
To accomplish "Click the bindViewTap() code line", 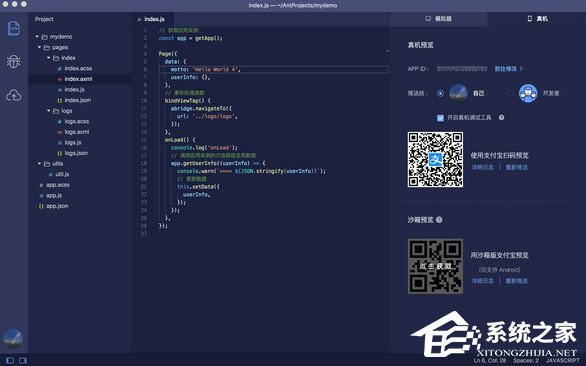I will point(188,101).
